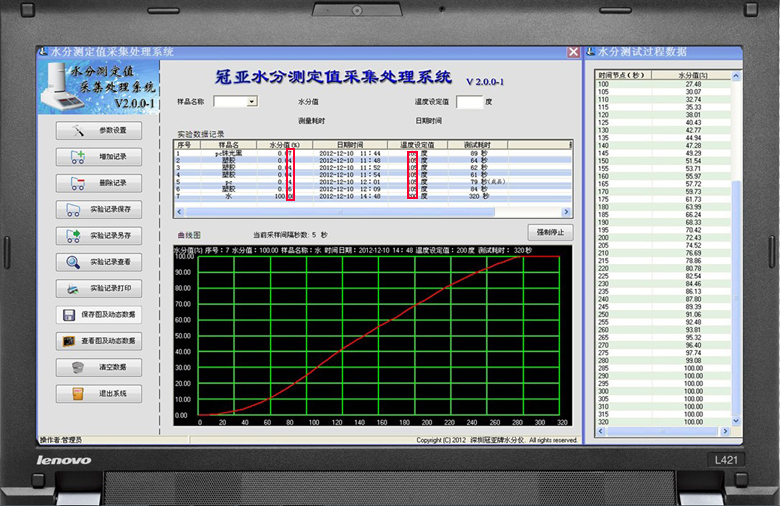This screenshot has width=780, height=506.
Task: Click the trash bin 清空数据 button
Action: point(98,367)
